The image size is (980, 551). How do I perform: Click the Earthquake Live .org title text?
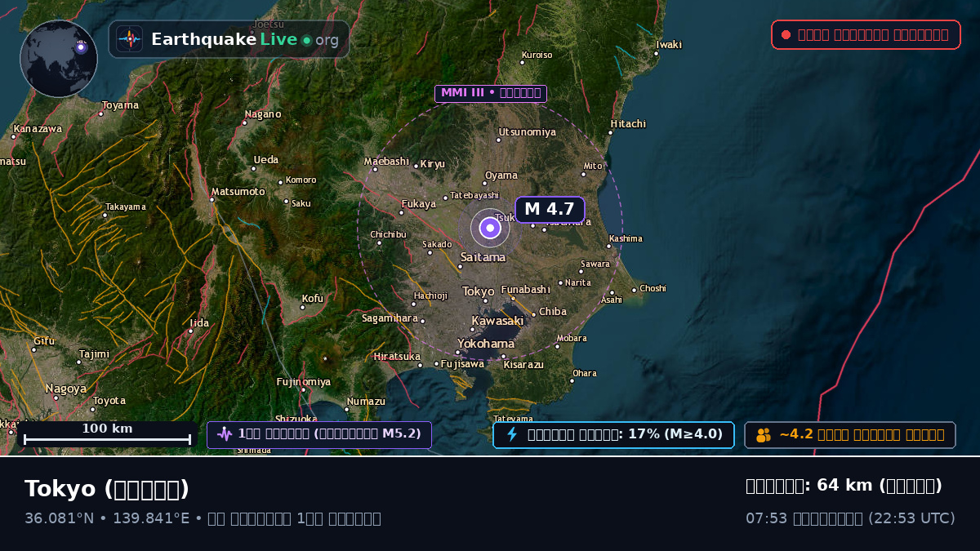click(244, 39)
